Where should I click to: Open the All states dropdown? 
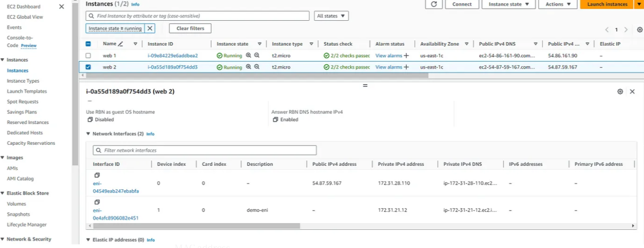click(x=331, y=16)
